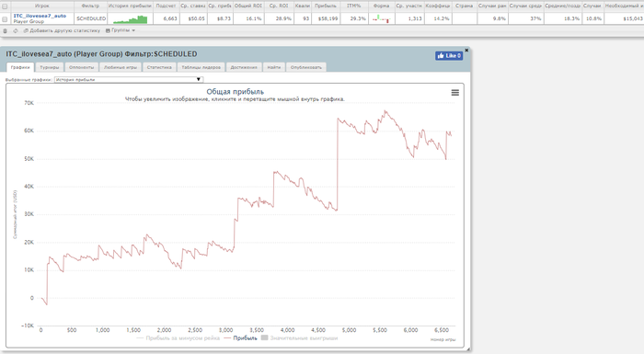
Task: Select the Статистика tab
Action: pyautogui.click(x=159, y=67)
